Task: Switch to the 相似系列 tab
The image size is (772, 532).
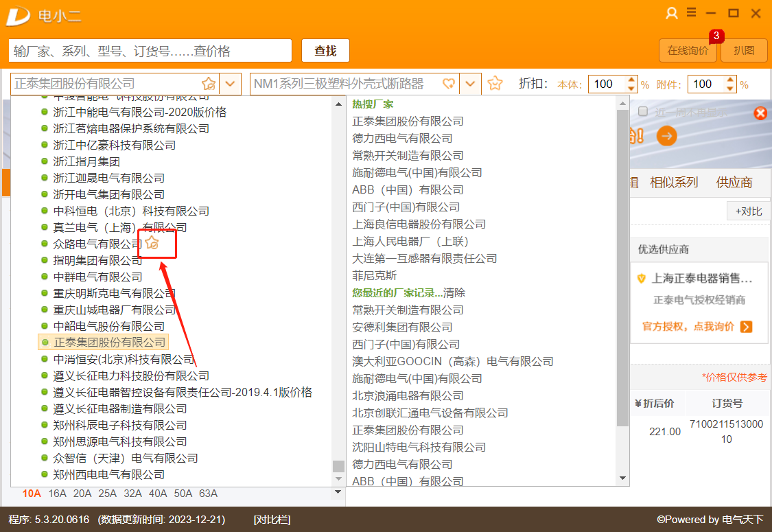Action: tap(674, 183)
